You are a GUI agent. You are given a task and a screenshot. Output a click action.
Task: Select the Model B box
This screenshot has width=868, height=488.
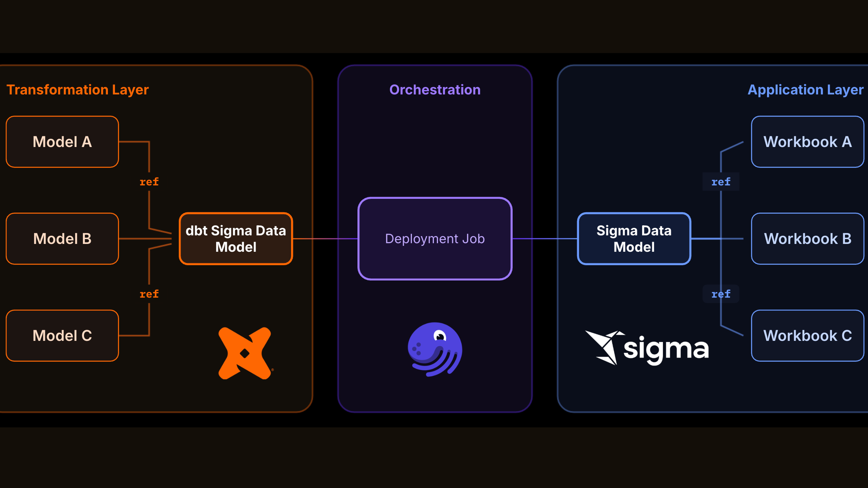(x=62, y=238)
